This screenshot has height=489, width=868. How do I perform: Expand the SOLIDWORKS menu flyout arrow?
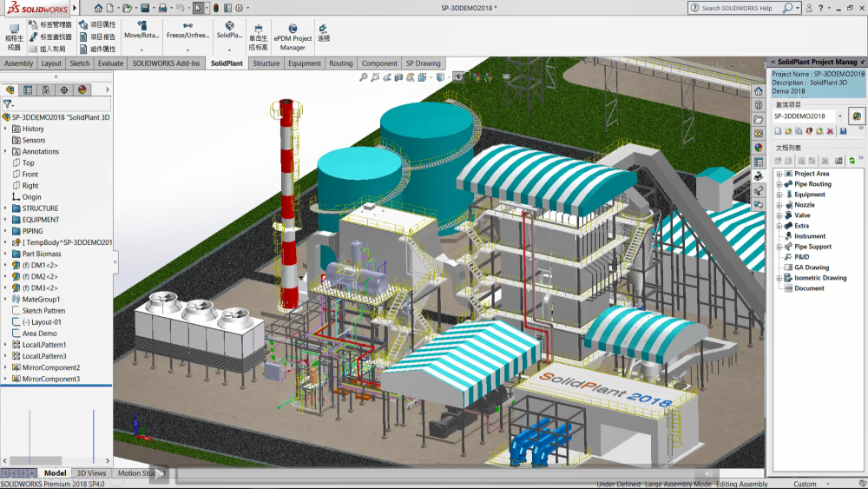(x=74, y=8)
